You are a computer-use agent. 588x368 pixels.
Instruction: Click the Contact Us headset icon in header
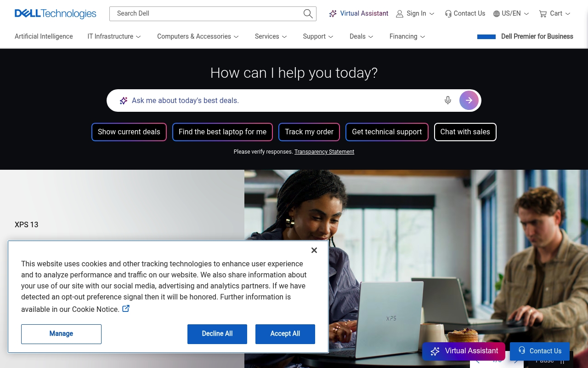pyautogui.click(x=448, y=14)
